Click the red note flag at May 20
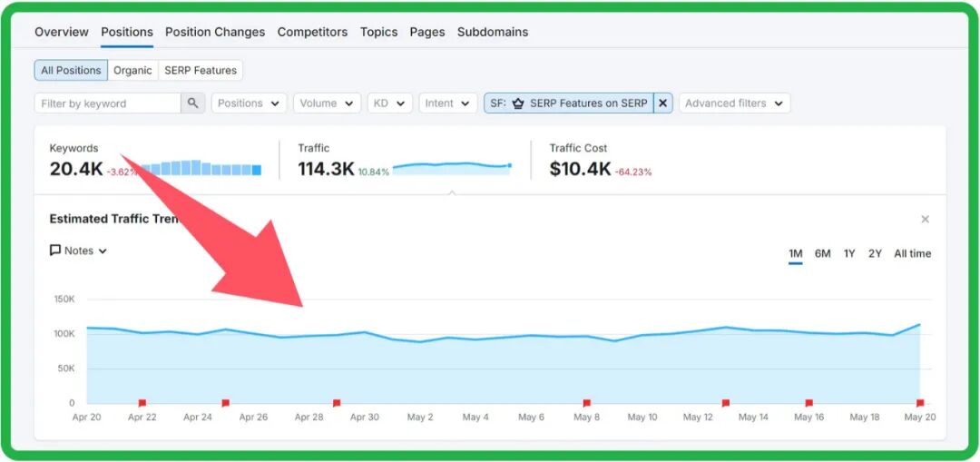Screen dimensions: 980x462 tap(919, 402)
